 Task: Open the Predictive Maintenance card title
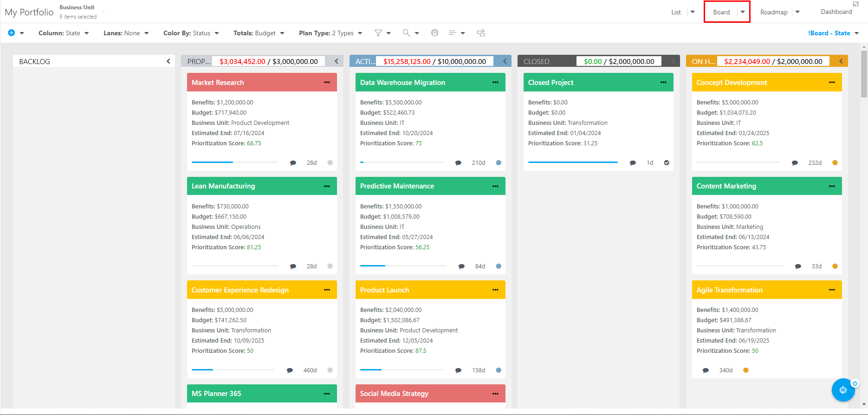(397, 186)
